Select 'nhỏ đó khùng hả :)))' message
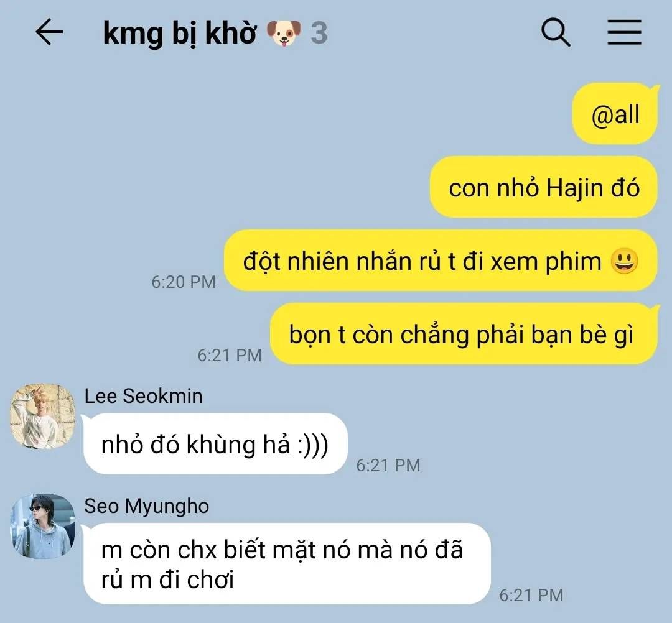 pos(215,443)
